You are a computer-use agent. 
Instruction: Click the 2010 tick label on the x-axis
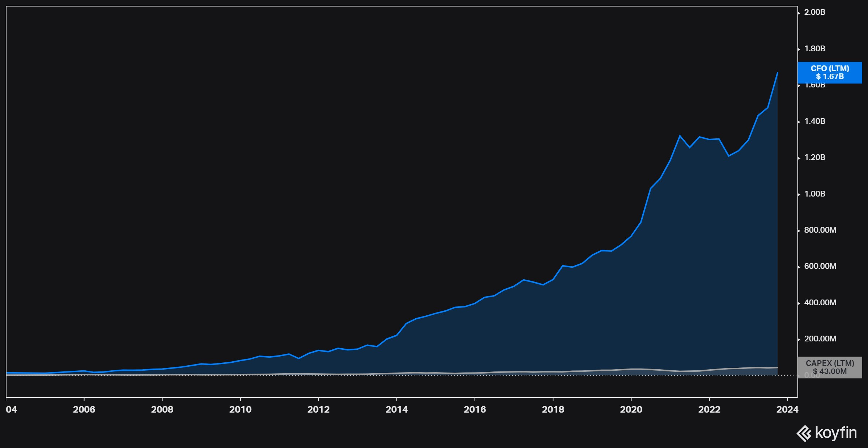pos(240,409)
